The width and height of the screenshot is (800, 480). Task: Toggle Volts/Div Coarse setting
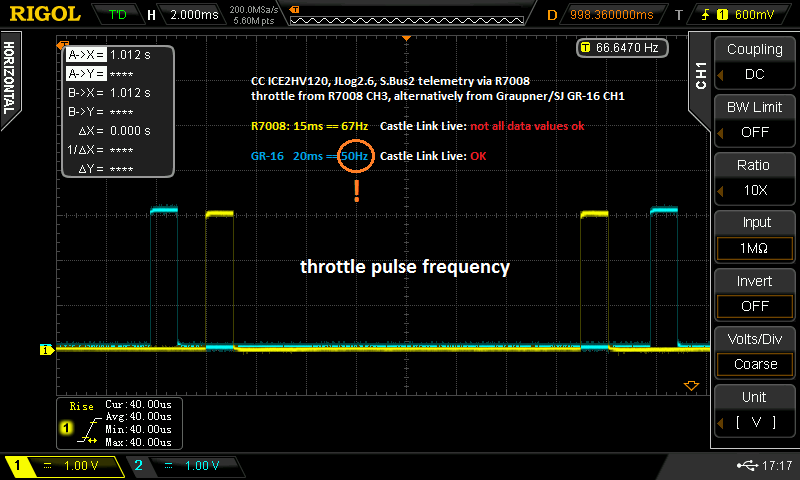[755, 351]
